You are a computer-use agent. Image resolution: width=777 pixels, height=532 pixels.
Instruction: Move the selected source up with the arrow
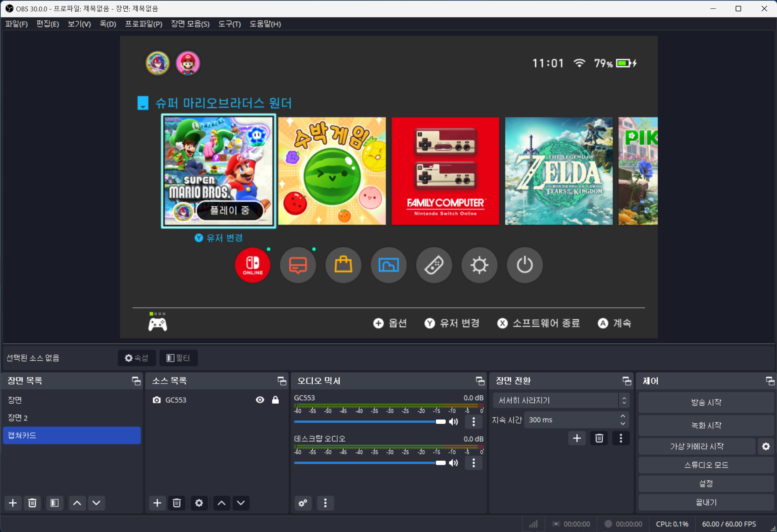point(222,503)
